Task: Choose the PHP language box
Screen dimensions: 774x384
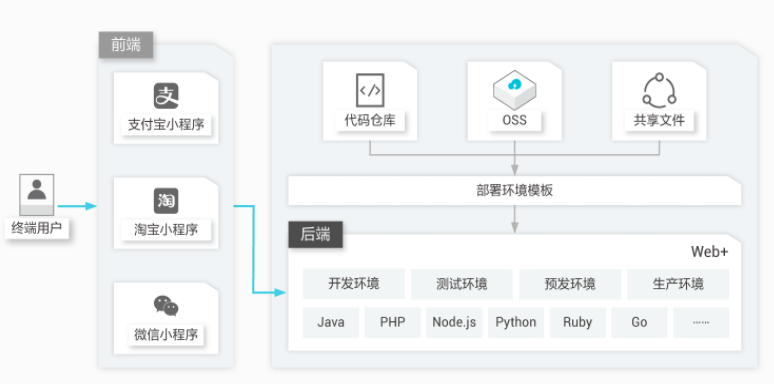Action: tap(392, 322)
